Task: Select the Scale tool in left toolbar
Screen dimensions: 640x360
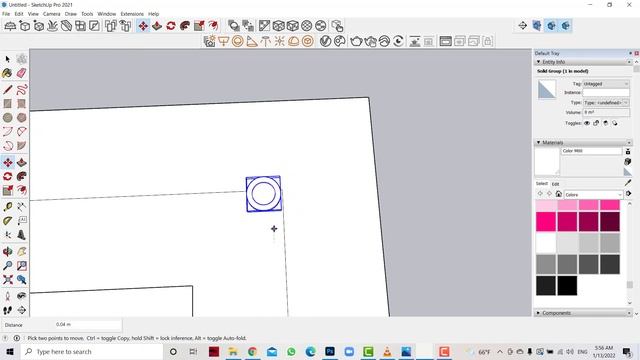Action: pos(7,191)
